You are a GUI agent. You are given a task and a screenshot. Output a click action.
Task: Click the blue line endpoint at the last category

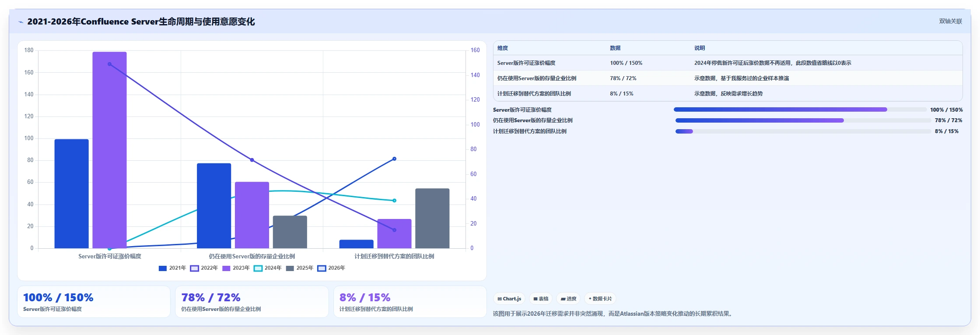point(394,159)
